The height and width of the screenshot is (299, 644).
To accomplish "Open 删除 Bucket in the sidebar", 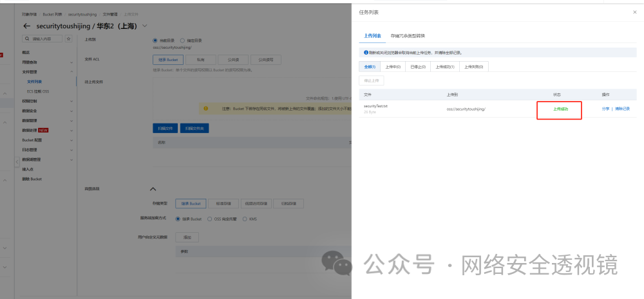I will [32, 179].
